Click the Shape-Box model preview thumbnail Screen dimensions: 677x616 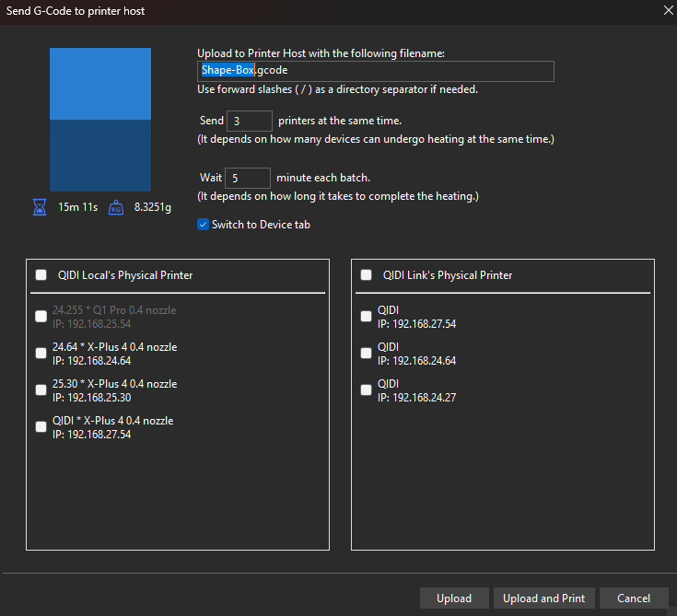tap(100, 120)
